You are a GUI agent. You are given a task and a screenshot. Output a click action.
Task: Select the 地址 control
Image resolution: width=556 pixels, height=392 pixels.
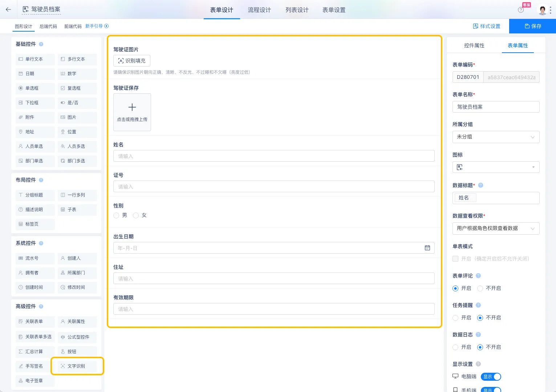[x=35, y=132]
